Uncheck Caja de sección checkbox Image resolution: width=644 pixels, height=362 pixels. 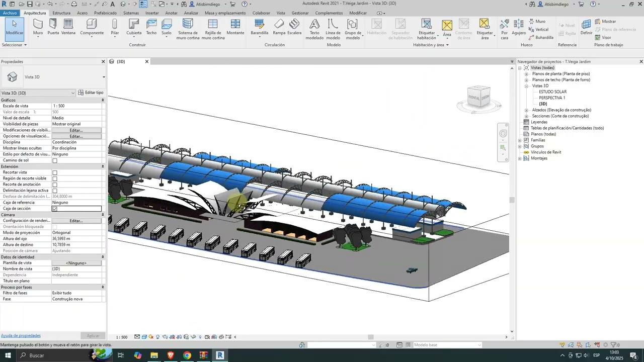pos(55,209)
